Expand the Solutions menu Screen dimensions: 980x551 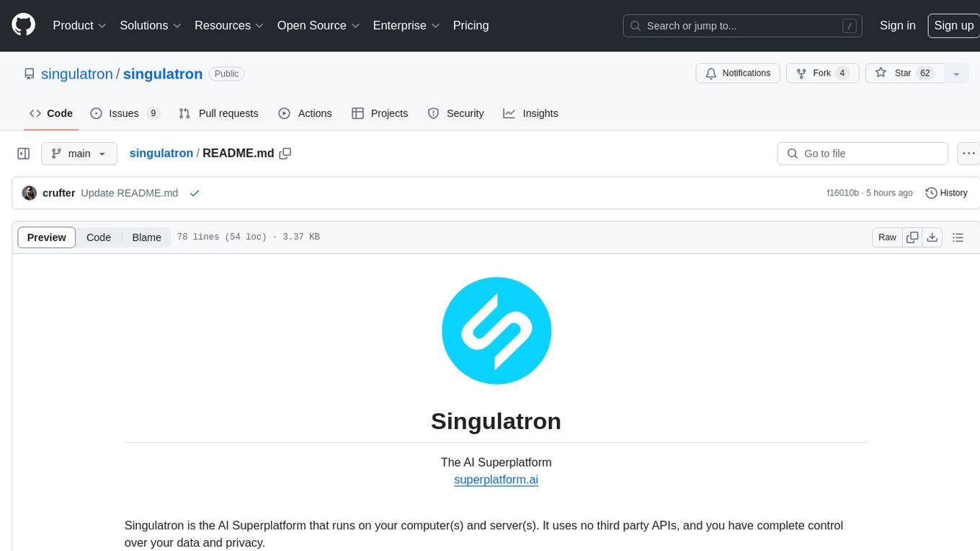pos(150,25)
